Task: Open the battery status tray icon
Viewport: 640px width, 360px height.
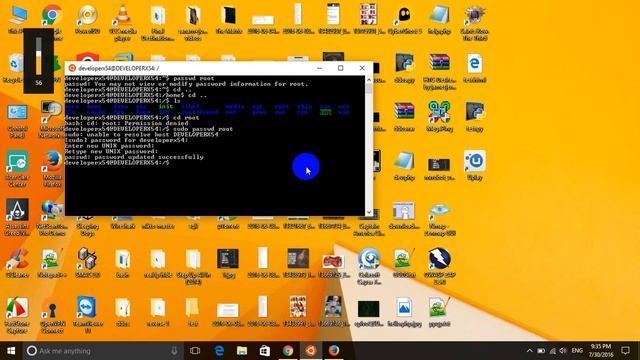Action: coord(541,351)
